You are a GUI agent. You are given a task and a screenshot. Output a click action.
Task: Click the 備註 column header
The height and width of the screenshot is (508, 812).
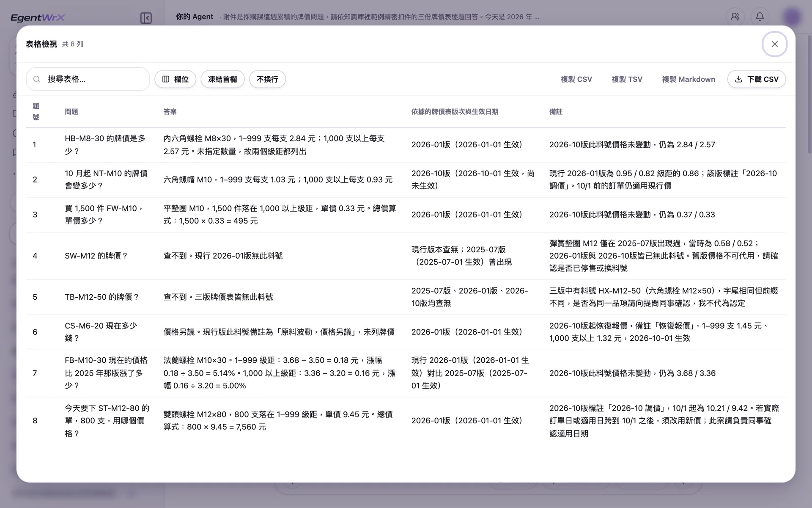556,112
